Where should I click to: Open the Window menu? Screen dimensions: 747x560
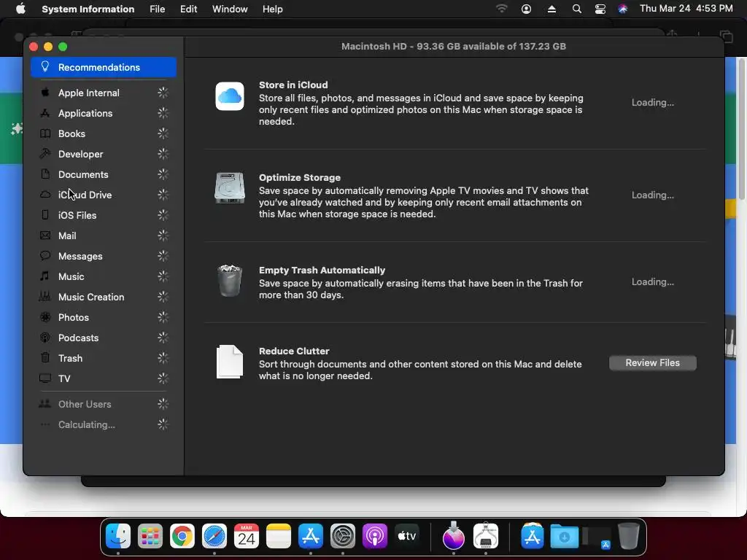pyautogui.click(x=230, y=9)
